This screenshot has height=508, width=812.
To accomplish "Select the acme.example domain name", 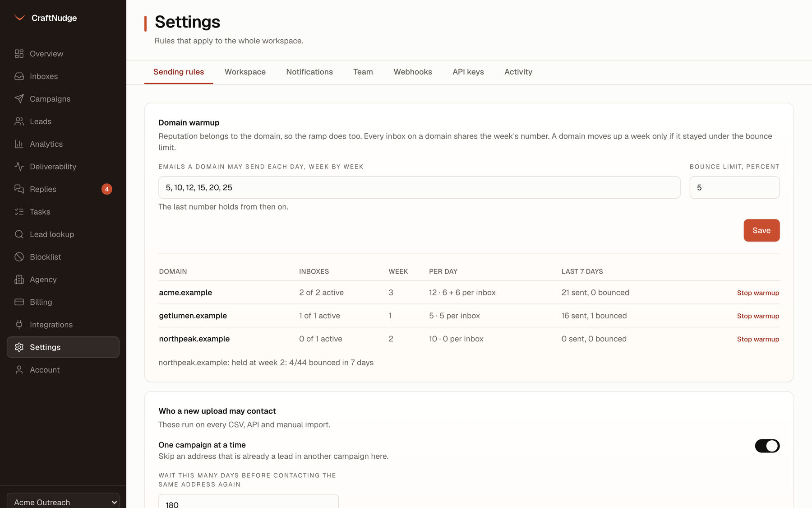I will (185, 293).
